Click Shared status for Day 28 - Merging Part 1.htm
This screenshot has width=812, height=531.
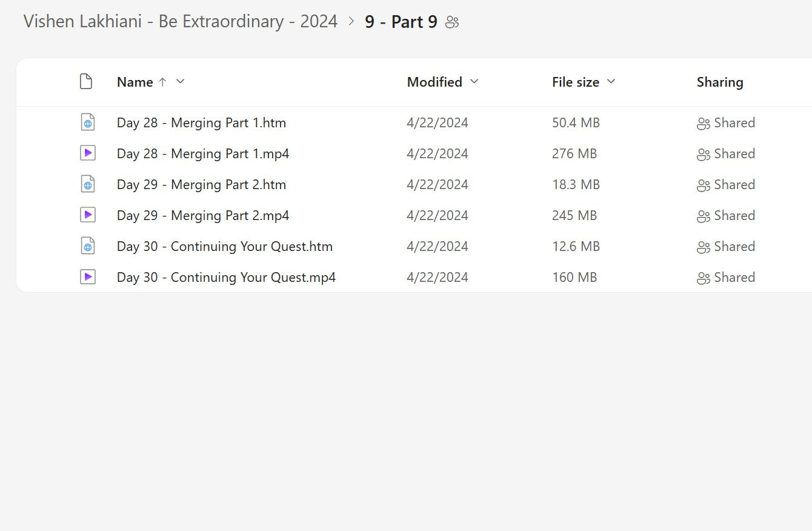coord(726,123)
